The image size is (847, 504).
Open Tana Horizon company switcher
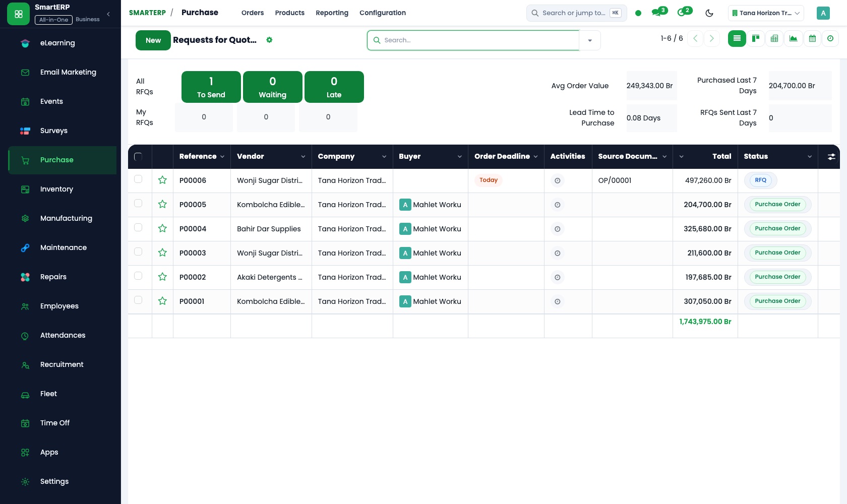[x=766, y=13]
